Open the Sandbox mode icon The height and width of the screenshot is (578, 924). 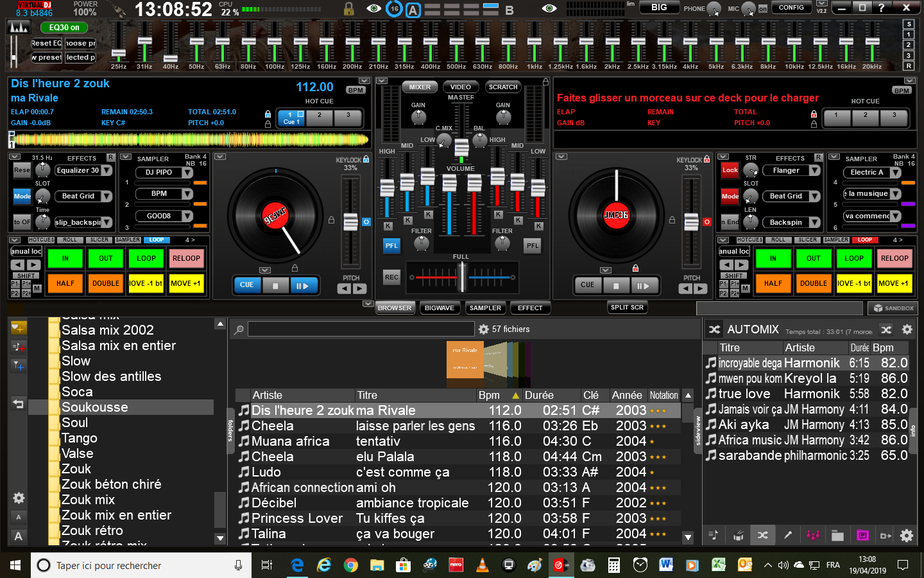(893, 308)
